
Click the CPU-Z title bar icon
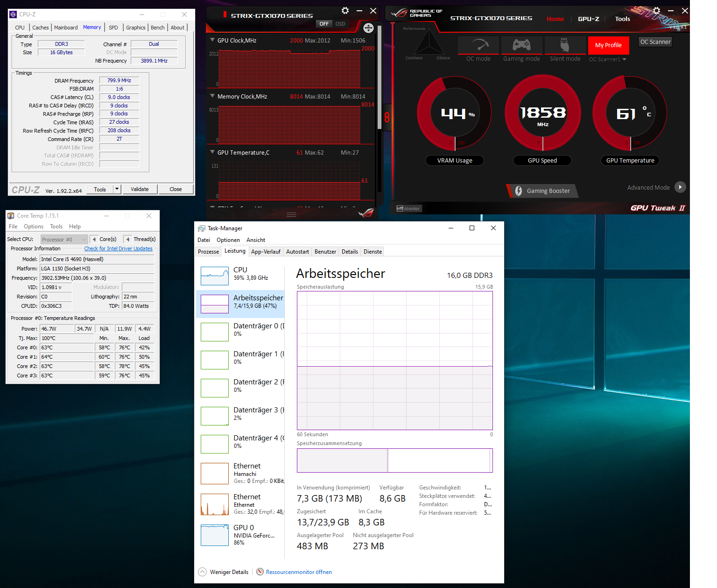pyautogui.click(x=13, y=14)
